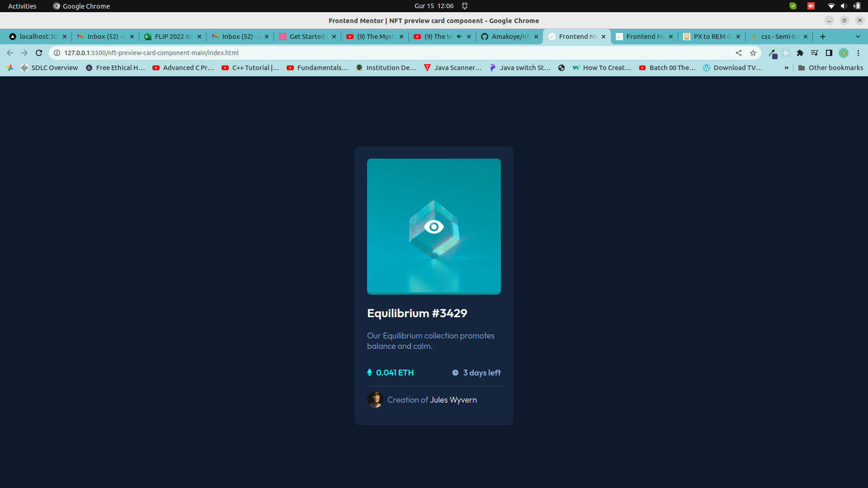Toggle the browser side panel icon
This screenshot has height=488, width=868.
pos(829,53)
